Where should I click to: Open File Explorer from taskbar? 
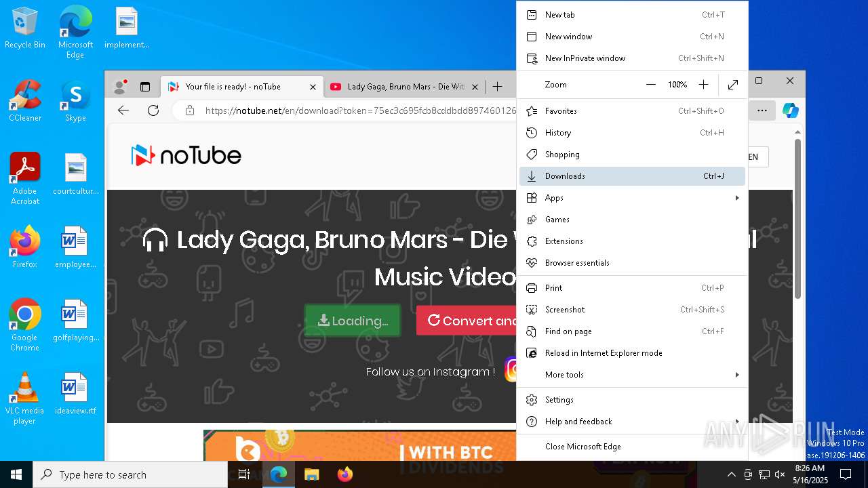(x=311, y=474)
